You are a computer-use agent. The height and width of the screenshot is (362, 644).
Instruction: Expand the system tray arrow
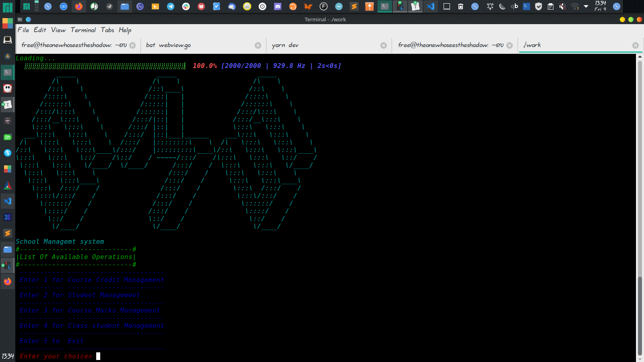pos(586,6)
